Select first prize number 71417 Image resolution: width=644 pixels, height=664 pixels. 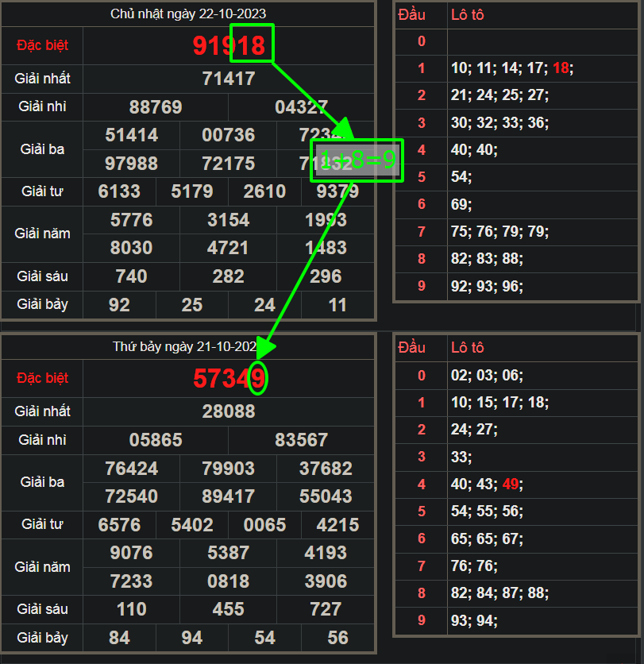229,79
